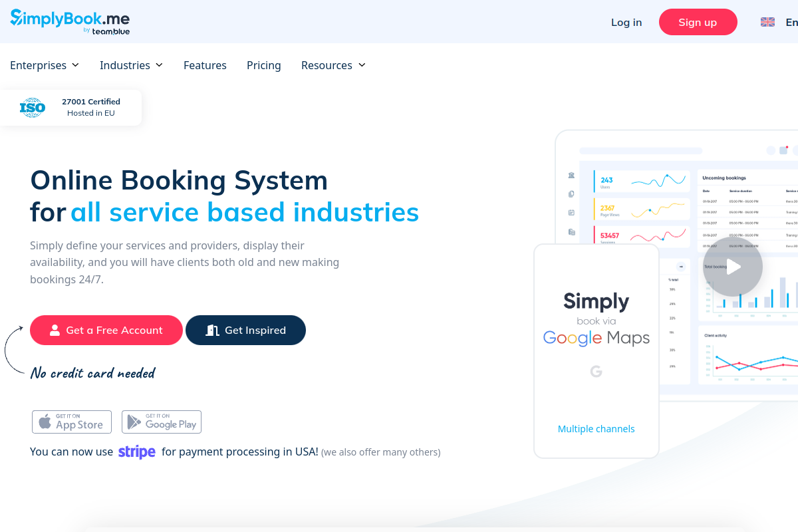Click the Client activity chart

coord(748,356)
